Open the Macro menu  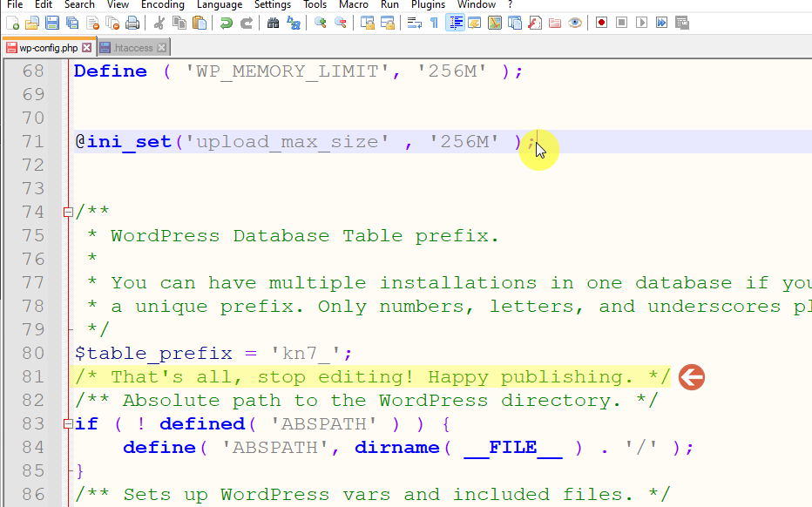coord(353,4)
